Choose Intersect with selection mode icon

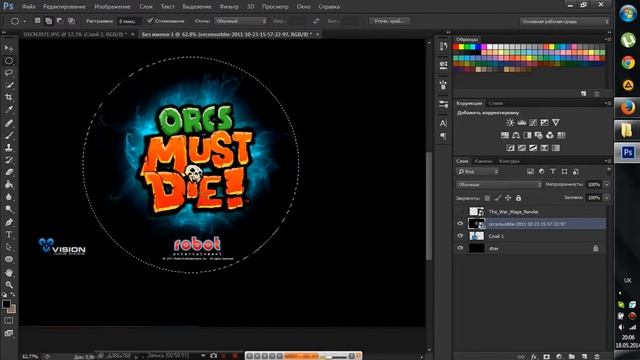click(x=71, y=21)
